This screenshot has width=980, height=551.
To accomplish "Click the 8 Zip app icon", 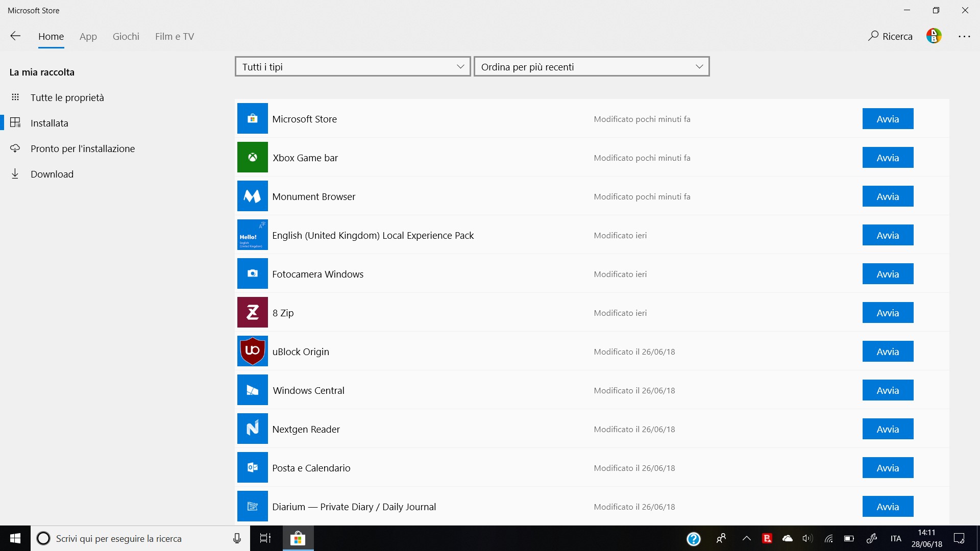I will pyautogui.click(x=252, y=312).
